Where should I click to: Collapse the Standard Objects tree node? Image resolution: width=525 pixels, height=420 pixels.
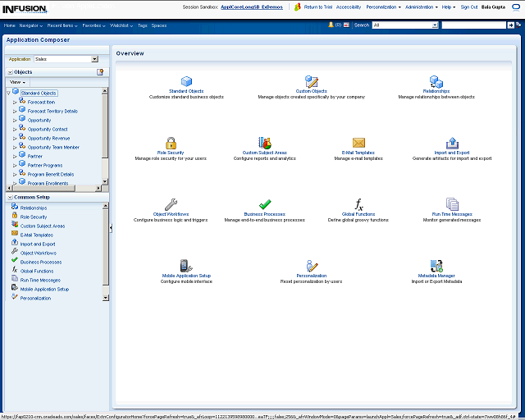point(8,93)
